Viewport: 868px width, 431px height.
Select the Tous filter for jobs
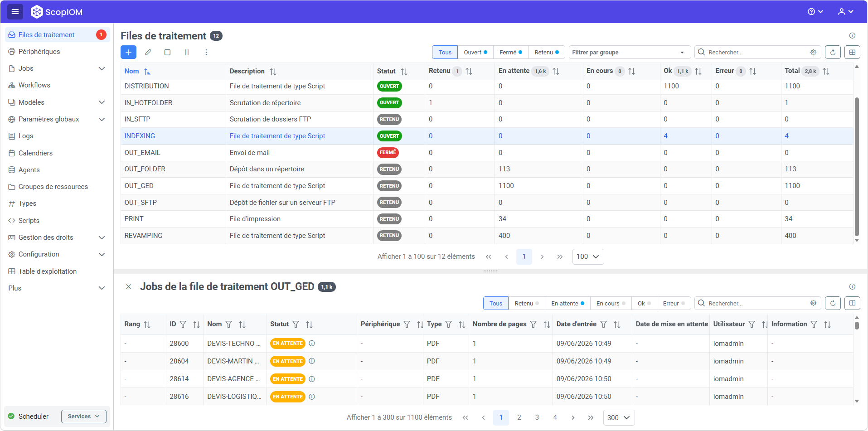[496, 303]
